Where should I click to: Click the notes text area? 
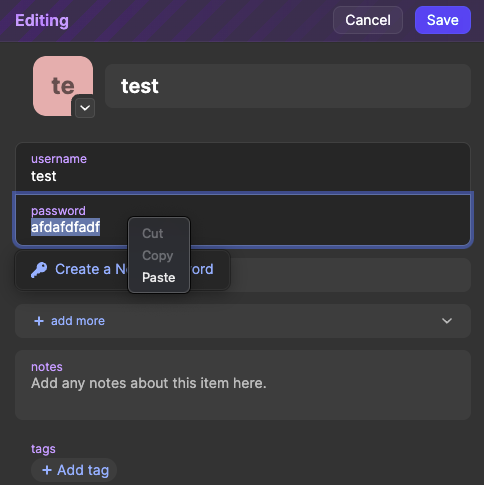(243, 385)
